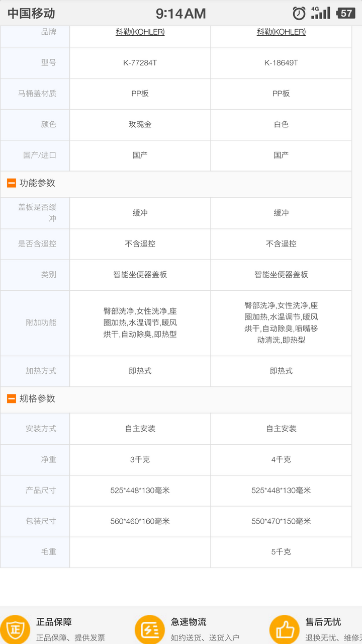Tap the 560*460*160毫米 package size

tap(140, 521)
